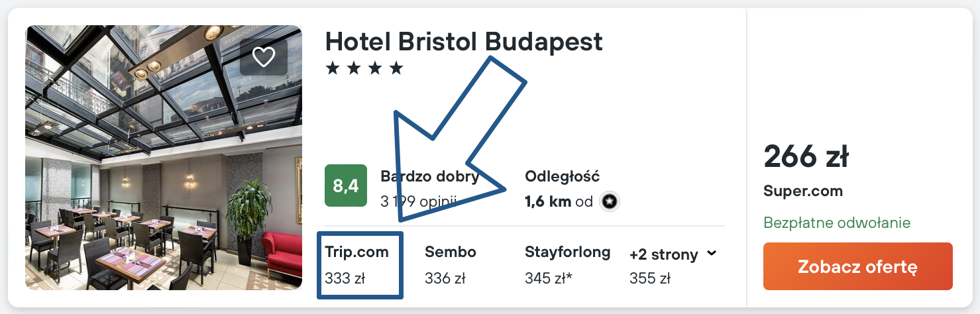Click the 345 zł* Stayforlong price

click(x=548, y=278)
